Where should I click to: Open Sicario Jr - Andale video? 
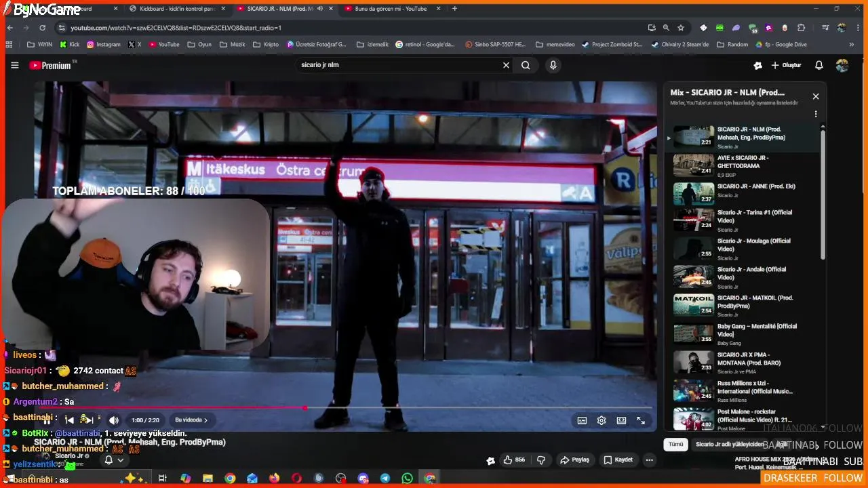point(746,277)
